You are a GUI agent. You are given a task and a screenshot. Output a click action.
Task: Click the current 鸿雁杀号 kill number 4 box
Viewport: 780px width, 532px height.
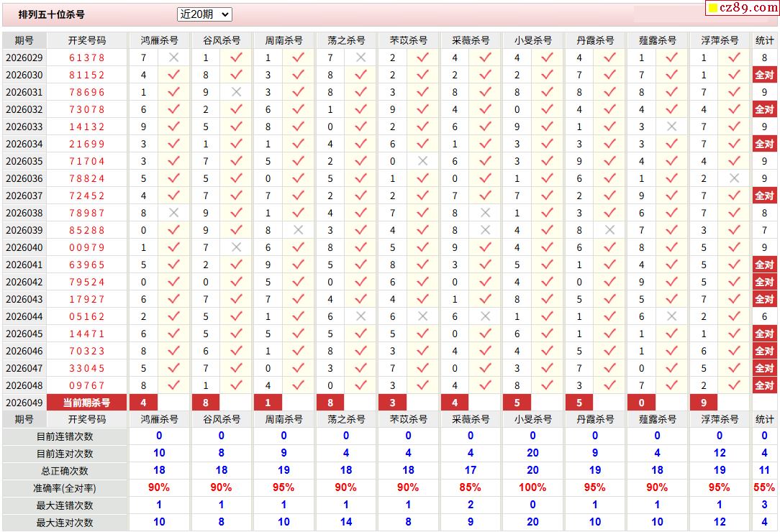click(144, 403)
